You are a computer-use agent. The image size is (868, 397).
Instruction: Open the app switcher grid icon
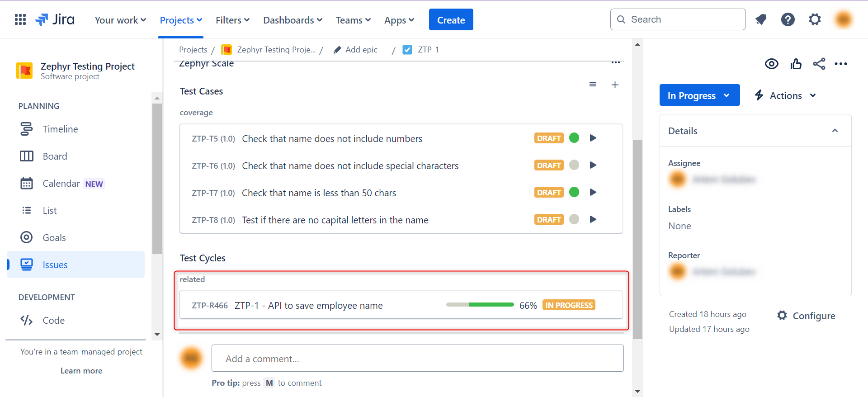click(20, 19)
